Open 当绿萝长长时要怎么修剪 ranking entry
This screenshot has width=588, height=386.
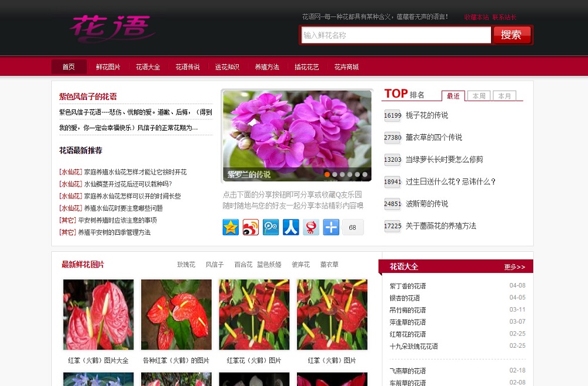445,159
